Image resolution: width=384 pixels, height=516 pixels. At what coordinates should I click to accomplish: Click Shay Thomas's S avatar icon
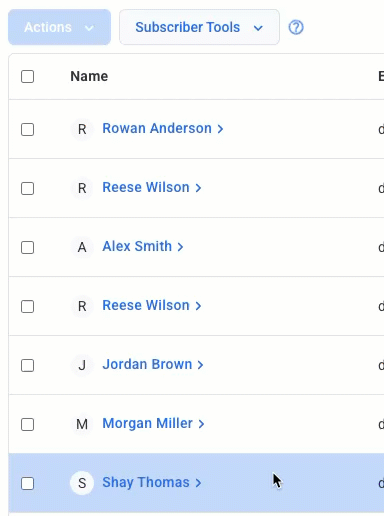pos(82,483)
